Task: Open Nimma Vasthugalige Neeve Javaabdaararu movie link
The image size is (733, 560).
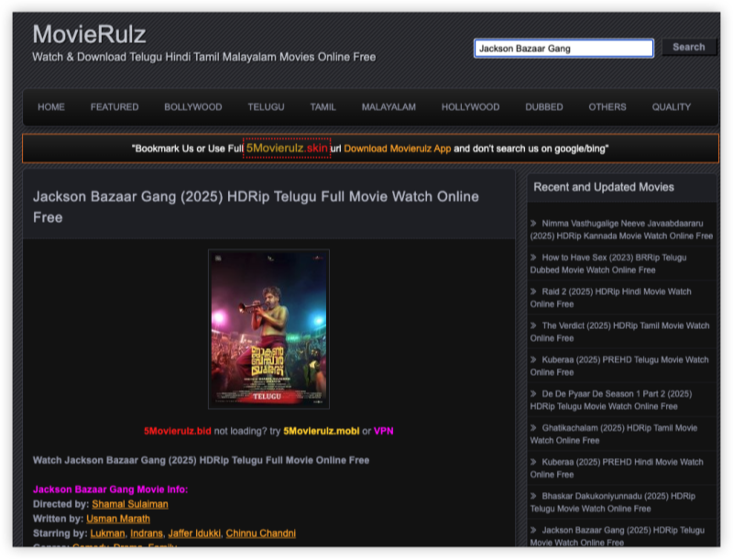Action: (x=621, y=229)
